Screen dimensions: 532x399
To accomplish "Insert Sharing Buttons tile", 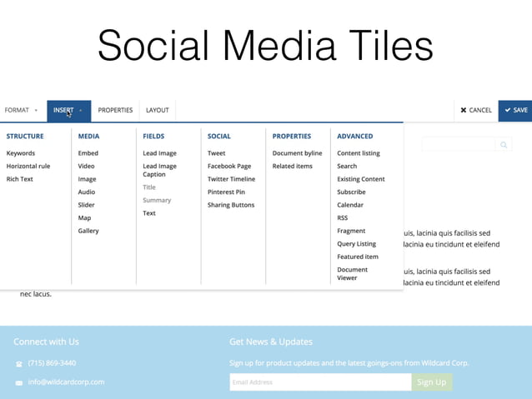I will 231,205.
